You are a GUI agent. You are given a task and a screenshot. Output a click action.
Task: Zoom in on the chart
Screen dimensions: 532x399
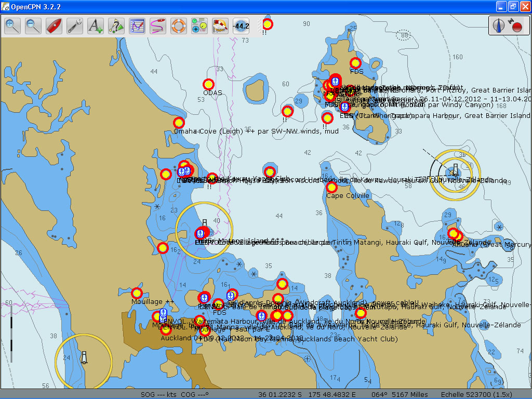click(12, 26)
